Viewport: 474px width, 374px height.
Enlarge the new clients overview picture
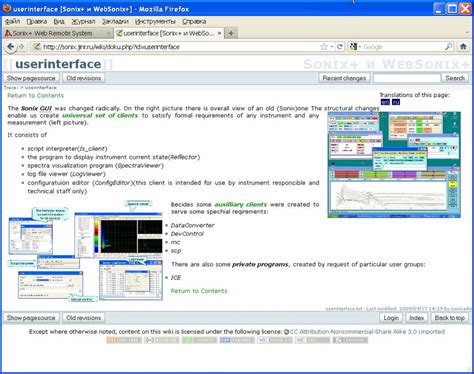[86, 251]
